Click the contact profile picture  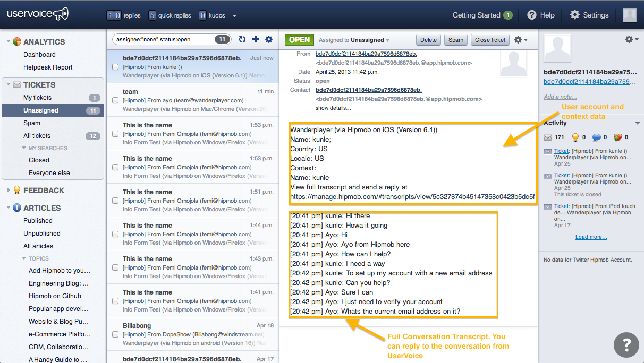(x=557, y=49)
